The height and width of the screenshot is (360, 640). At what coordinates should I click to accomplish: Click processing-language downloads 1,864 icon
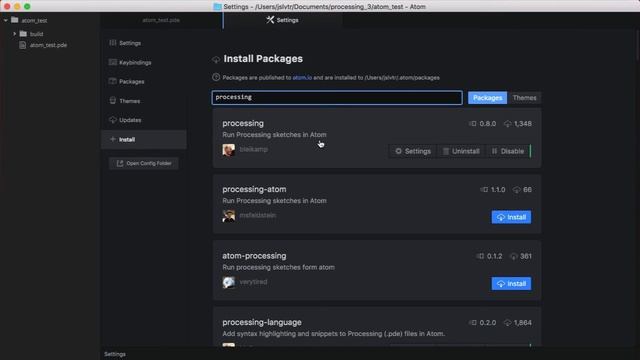pos(508,323)
